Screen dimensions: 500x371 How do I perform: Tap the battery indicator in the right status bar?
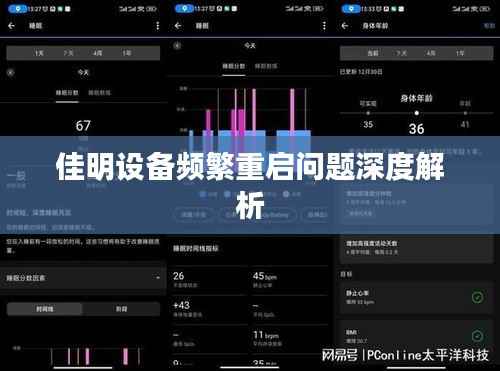tap(485, 9)
